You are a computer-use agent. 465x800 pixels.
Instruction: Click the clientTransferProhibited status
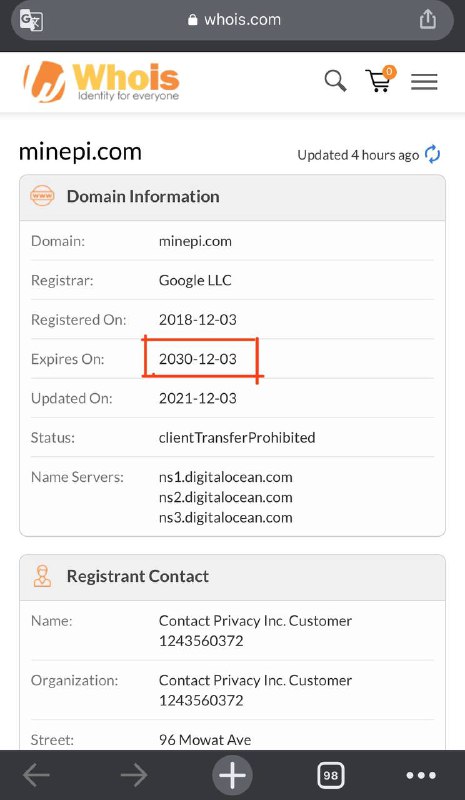click(237, 438)
